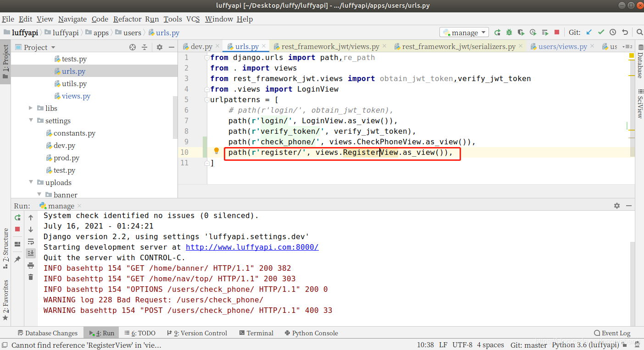Toggle the 7: Structure tool window
The image size is (644, 350).
tap(6, 248)
